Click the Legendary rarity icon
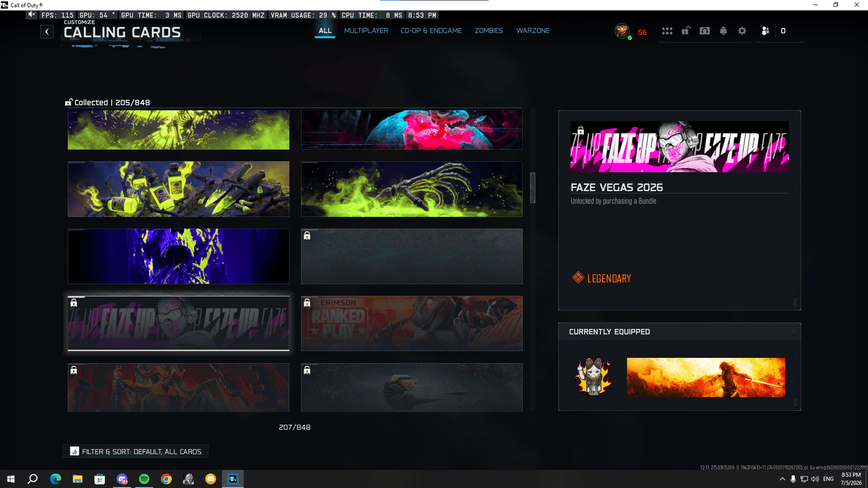This screenshot has width=868, height=488. pos(578,277)
